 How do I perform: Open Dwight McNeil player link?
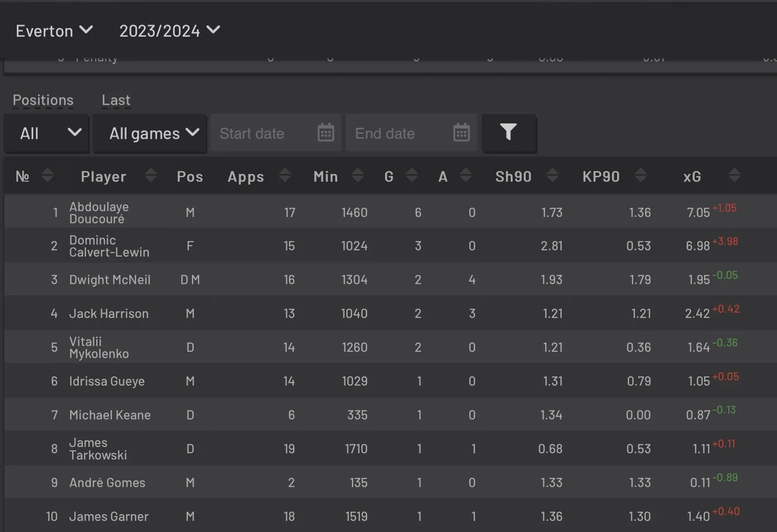coord(110,280)
